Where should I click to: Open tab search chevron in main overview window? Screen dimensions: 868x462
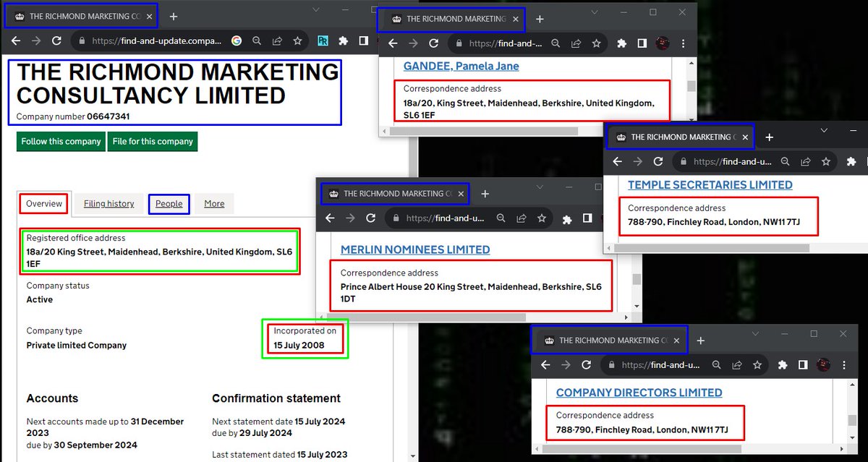[317, 9]
